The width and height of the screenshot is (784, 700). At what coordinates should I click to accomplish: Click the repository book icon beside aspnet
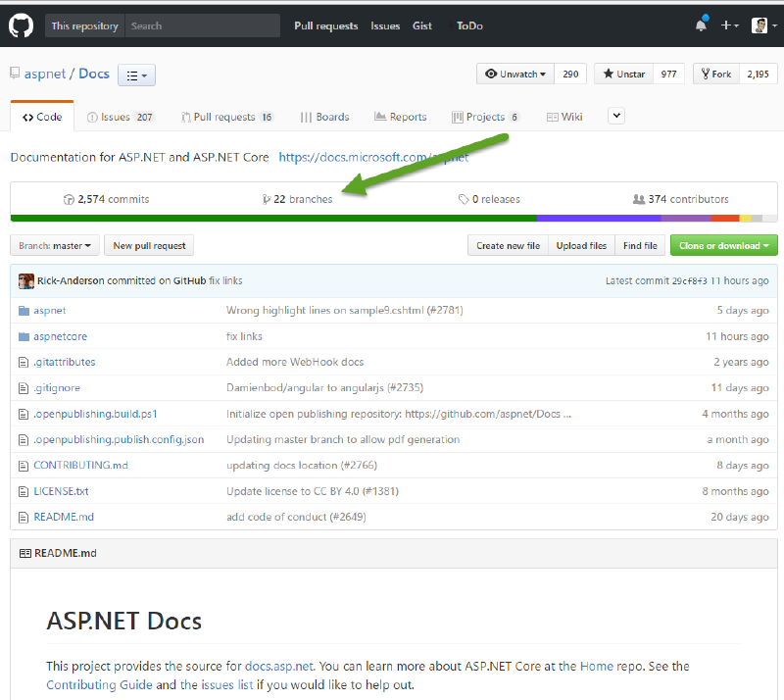(x=15, y=74)
